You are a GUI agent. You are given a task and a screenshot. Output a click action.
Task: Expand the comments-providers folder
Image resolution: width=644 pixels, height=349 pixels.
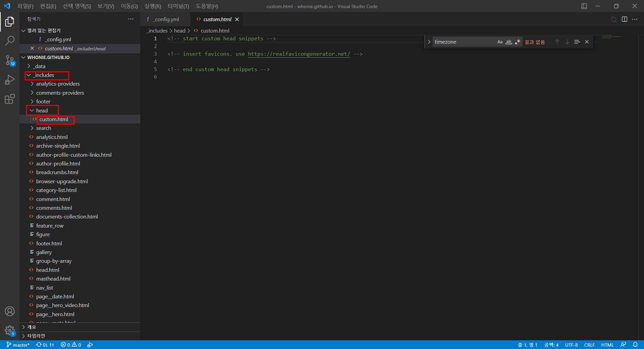coord(80,93)
